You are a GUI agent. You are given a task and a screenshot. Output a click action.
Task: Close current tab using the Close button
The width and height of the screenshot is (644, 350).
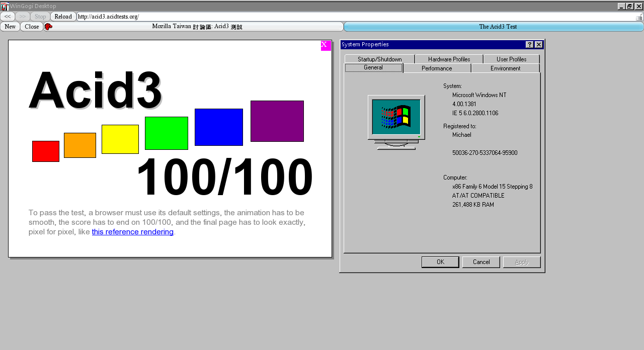click(x=32, y=27)
